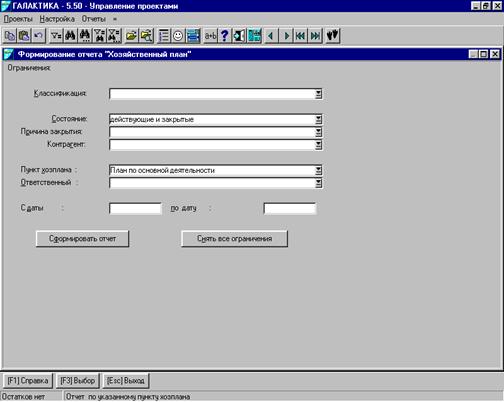Go to next record with the right arrow
Screen dimensions: 504x402
tap(286, 36)
